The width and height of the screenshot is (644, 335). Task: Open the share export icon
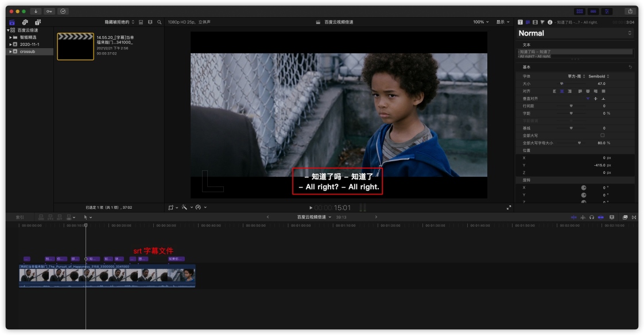point(630,11)
